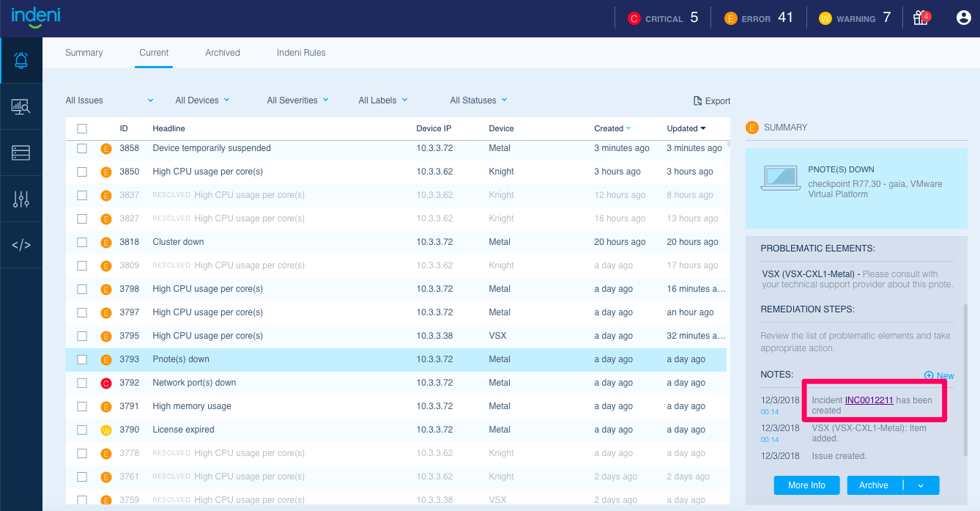Click the critical severity icon on issue 3792

(x=106, y=383)
